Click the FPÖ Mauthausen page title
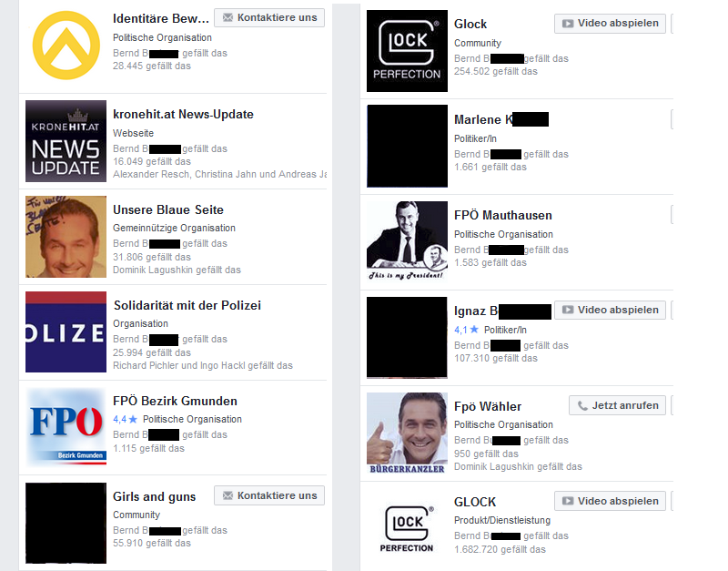This screenshot has height=571, width=728. coord(503,215)
